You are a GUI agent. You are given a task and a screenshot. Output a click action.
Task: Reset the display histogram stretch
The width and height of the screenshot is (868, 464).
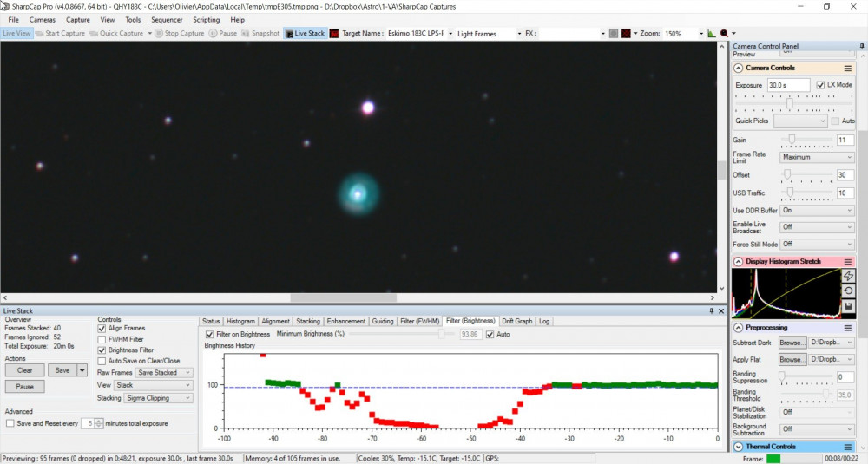pyautogui.click(x=848, y=291)
